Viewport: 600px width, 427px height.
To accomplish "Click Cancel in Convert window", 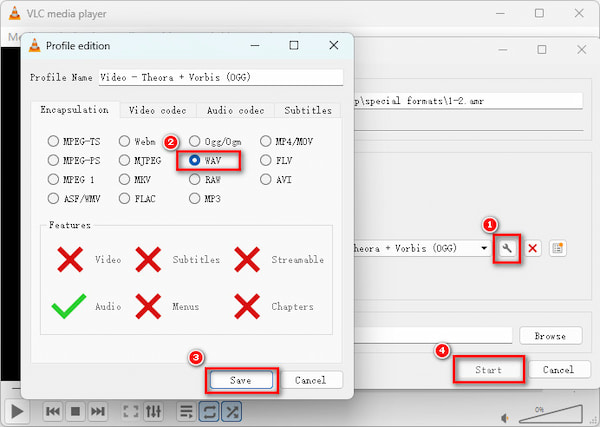I will (x=558, y=370).
